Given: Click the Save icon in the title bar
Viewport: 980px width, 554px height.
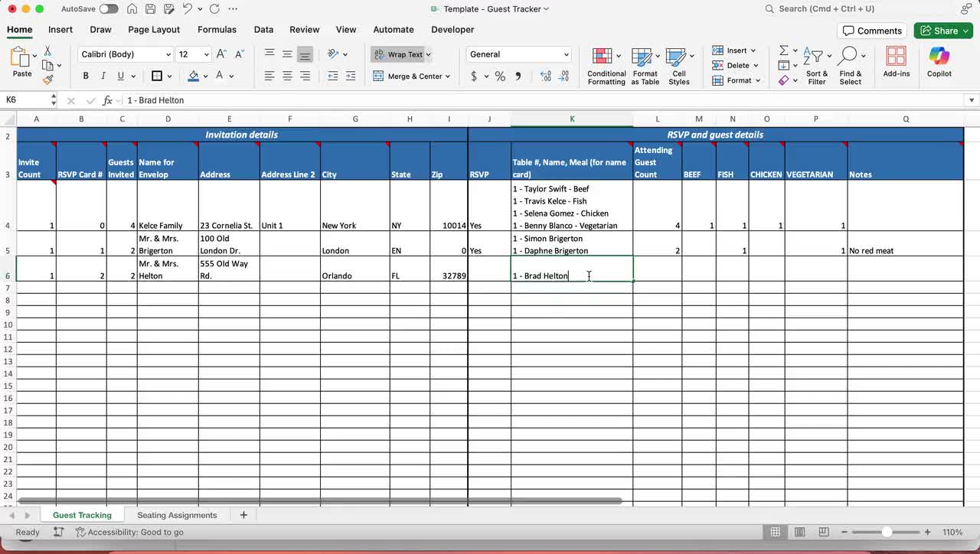Looking at the screenshot, I should tap(151, 9).
